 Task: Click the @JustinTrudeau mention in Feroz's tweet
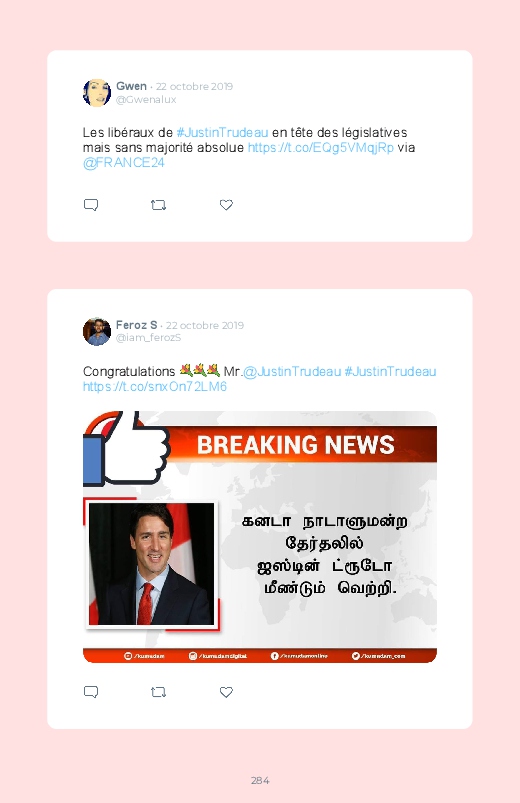point(292,371)
